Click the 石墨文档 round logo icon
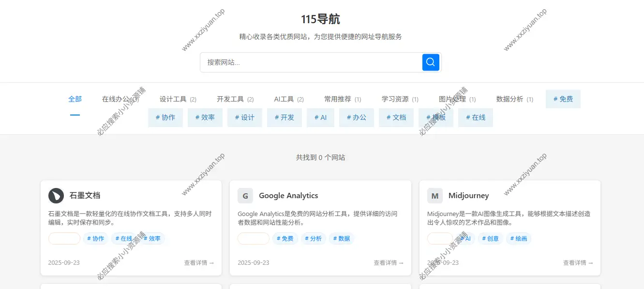Viewport: 644px width, 289px height. (56, 196)
